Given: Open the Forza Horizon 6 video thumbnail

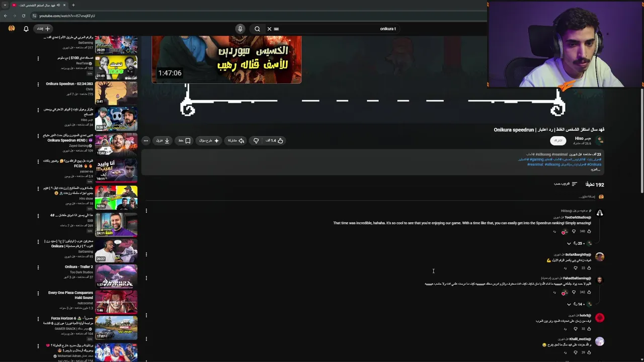Looking at the screenshot, I should click(x=116, y=328).
